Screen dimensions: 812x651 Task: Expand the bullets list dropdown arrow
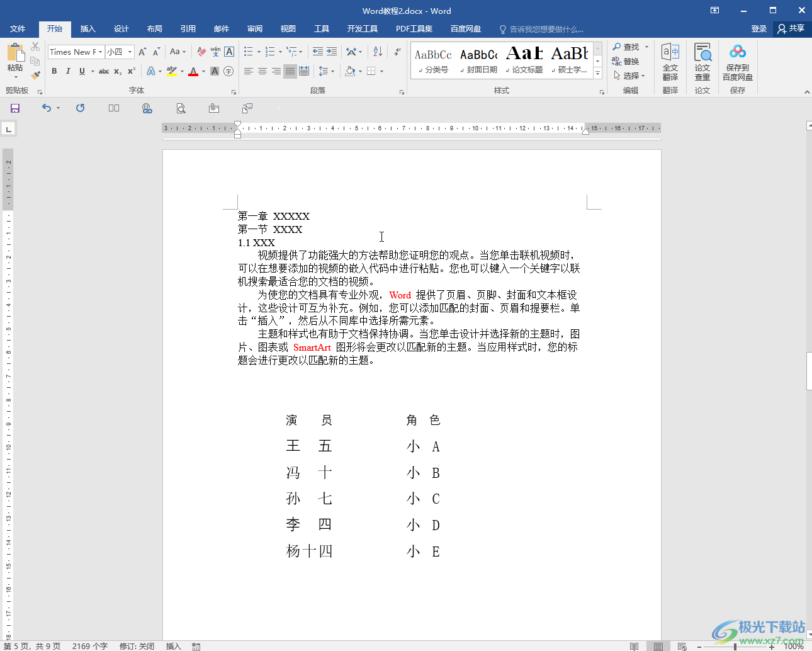click(x=259, y=52)
